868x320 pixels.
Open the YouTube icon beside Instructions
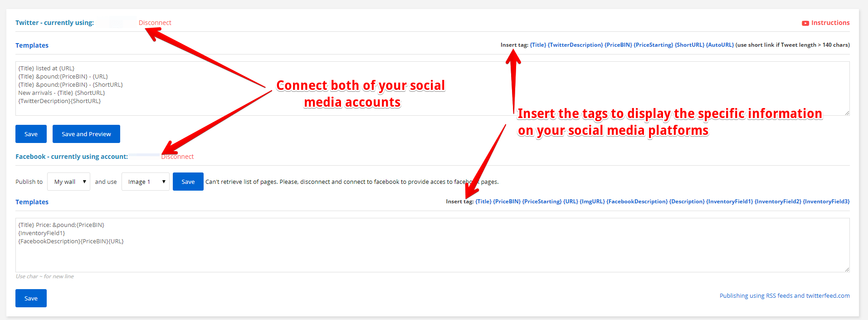point(805,23)
